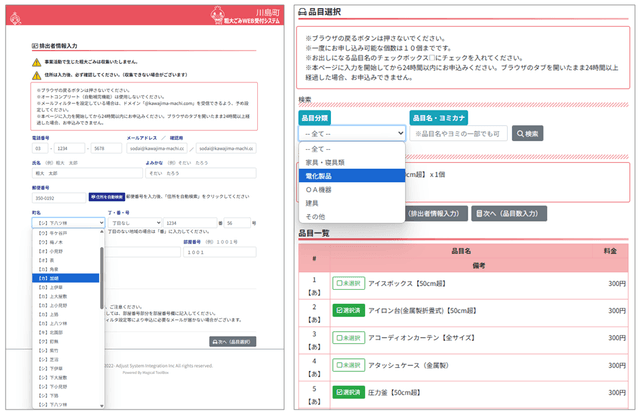
Task: Choose the 「-- 全て --」 option in category list
Action: click(x=352, y=149)
